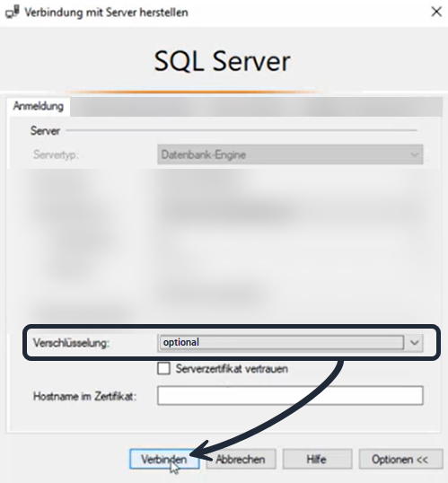
Task: Click the Verbinden button
Action: coord(164,459)
